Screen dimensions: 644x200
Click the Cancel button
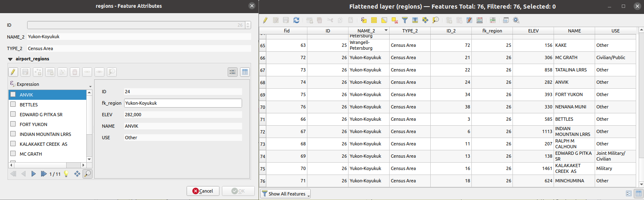[203, 191]
